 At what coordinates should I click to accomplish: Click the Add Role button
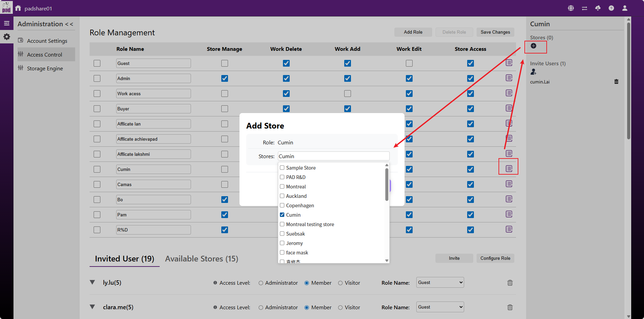[413, 32]
